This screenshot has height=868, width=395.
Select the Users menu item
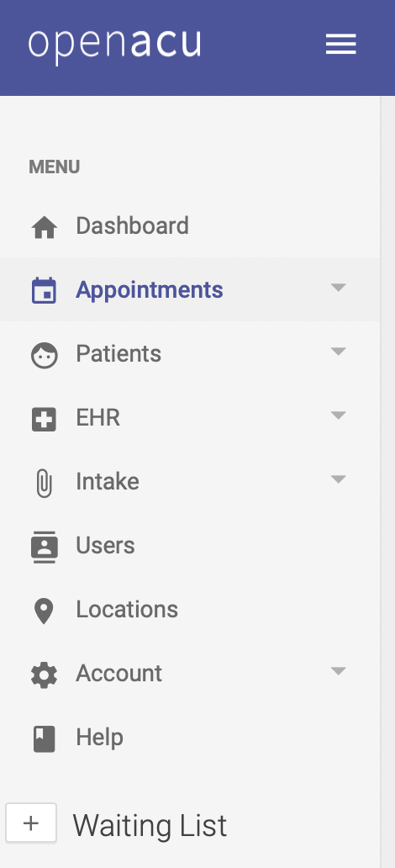[190, 545]
